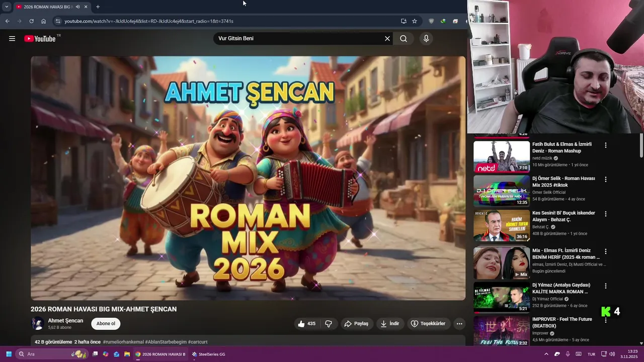Click the install app icon in address bar
The height and width of the screenshot is (362, 644).
[x=404, y=21]
